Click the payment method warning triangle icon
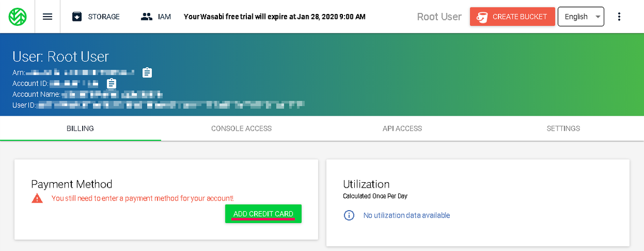Viewport: 644px width, 251px height. pos(37,198)
